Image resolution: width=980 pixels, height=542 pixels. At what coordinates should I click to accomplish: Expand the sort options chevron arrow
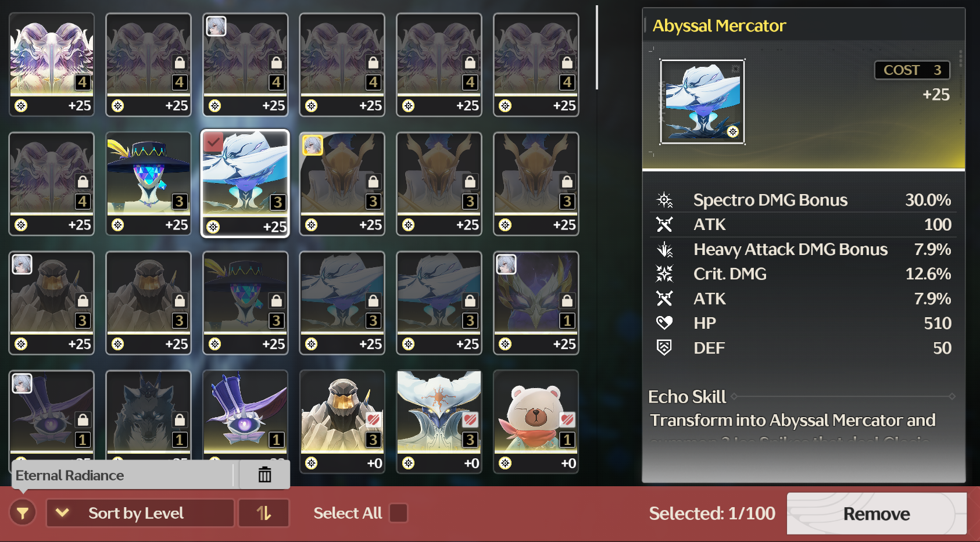click(63, 513)
